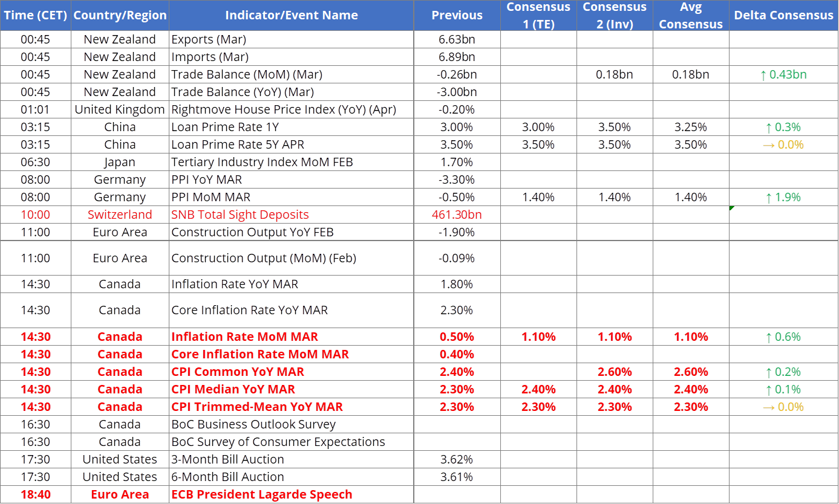This screenshot has width=839, height=504.
Task: Click the "Consensus 2 (Inv)" header
Action: (615, 15)
